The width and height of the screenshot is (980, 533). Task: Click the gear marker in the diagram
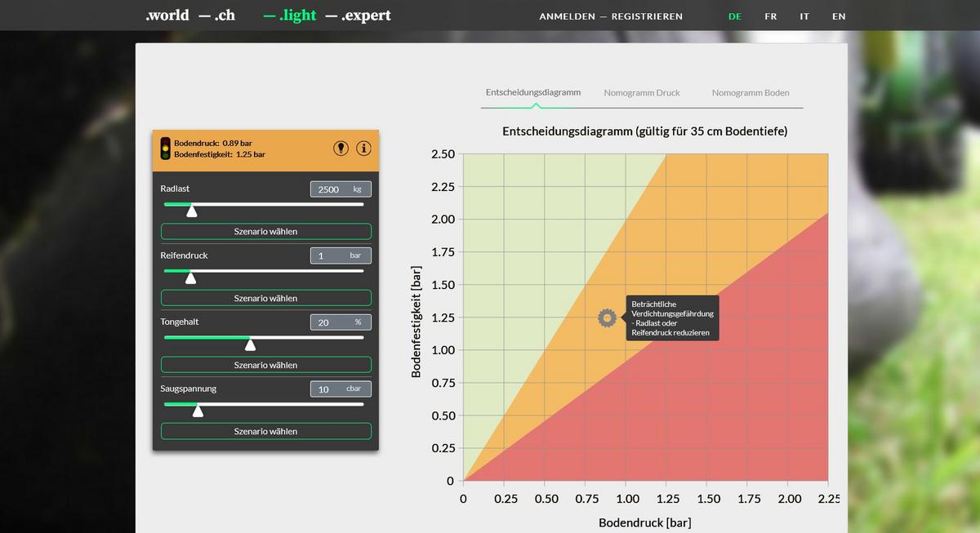606,318
